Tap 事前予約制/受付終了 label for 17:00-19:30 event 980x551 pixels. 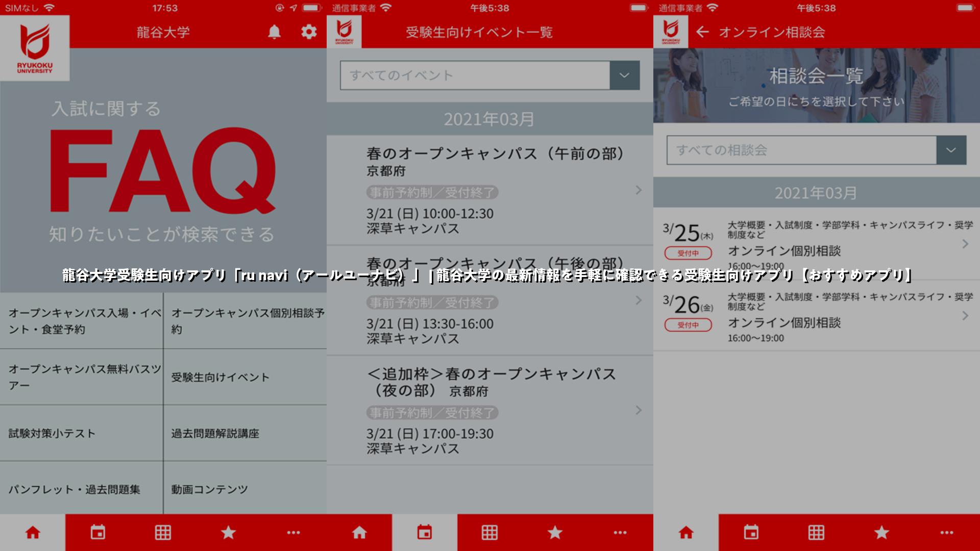pyautogui.click(x=432, y=412)
